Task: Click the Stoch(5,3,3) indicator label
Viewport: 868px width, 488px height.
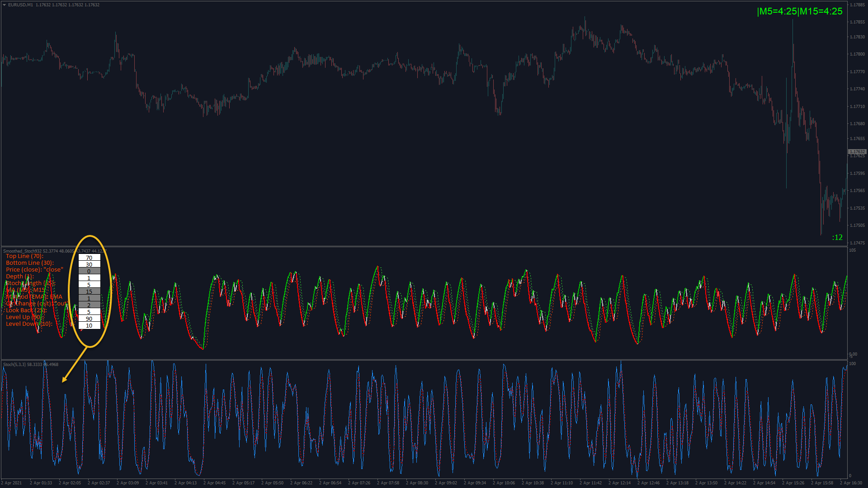Action: (x=15, y=364)
